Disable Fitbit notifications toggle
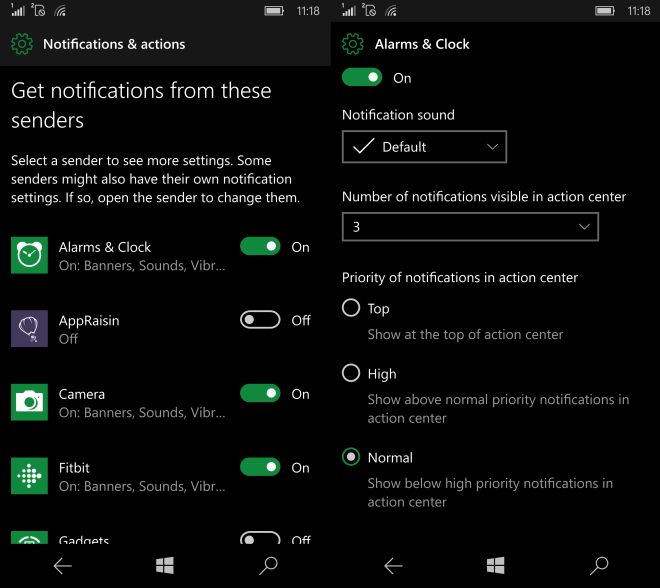Screen dimensions: 660x588 [x=260, y=467]
